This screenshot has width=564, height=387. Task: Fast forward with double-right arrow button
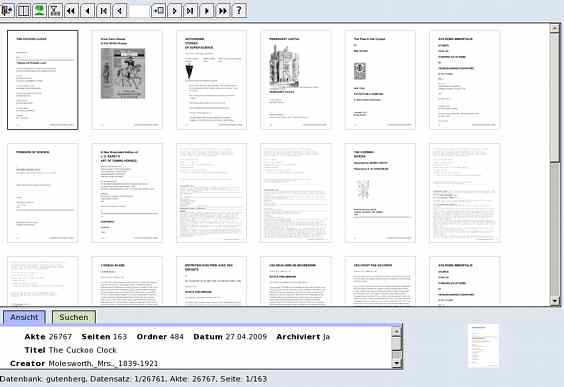tap(223, 10)
